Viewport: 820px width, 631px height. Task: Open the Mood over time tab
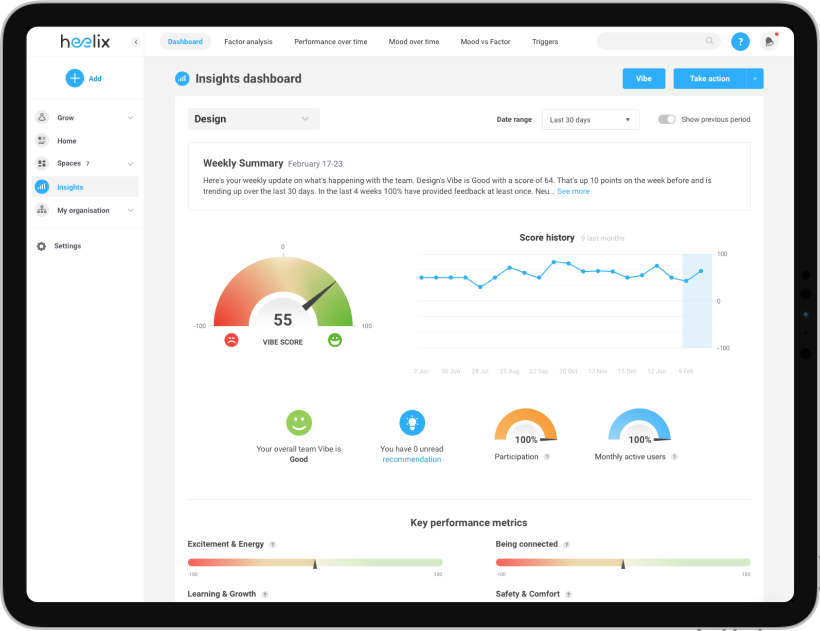(x=414, y=42)
